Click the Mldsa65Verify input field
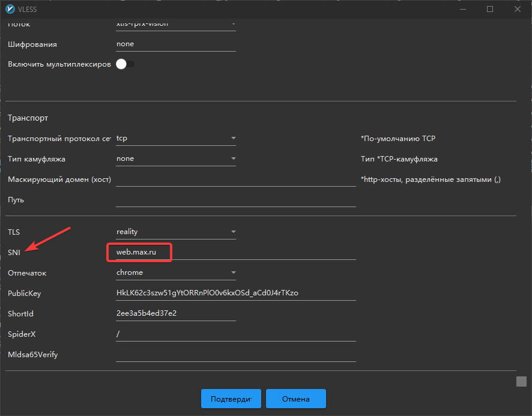This screenshot has width=532, height=416. coord(236,355)
